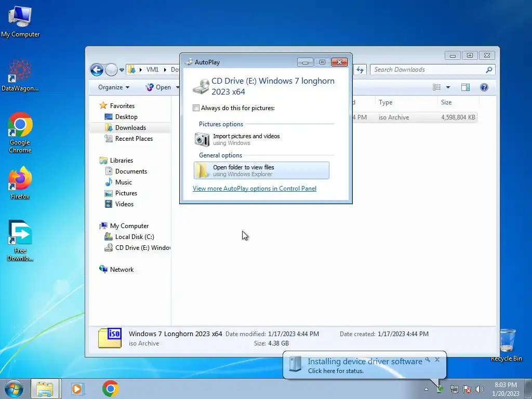
Task: Open the Pictures library
Action: pos(121,193)
